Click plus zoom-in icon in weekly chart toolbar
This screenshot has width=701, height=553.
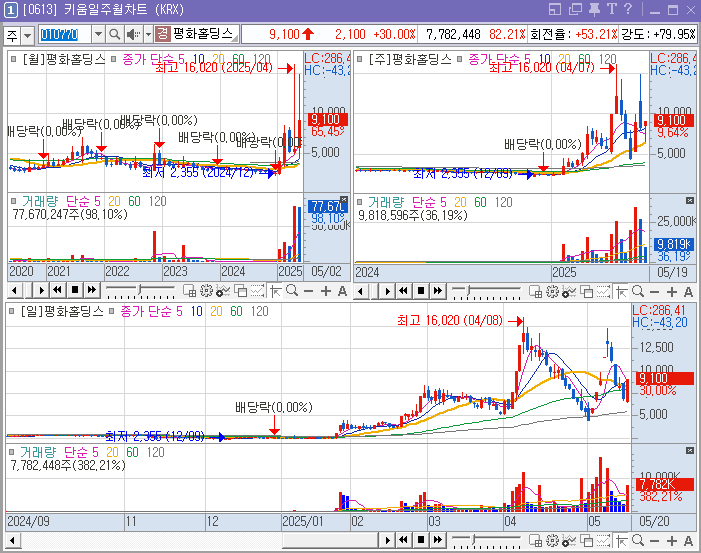coord(672,292)
